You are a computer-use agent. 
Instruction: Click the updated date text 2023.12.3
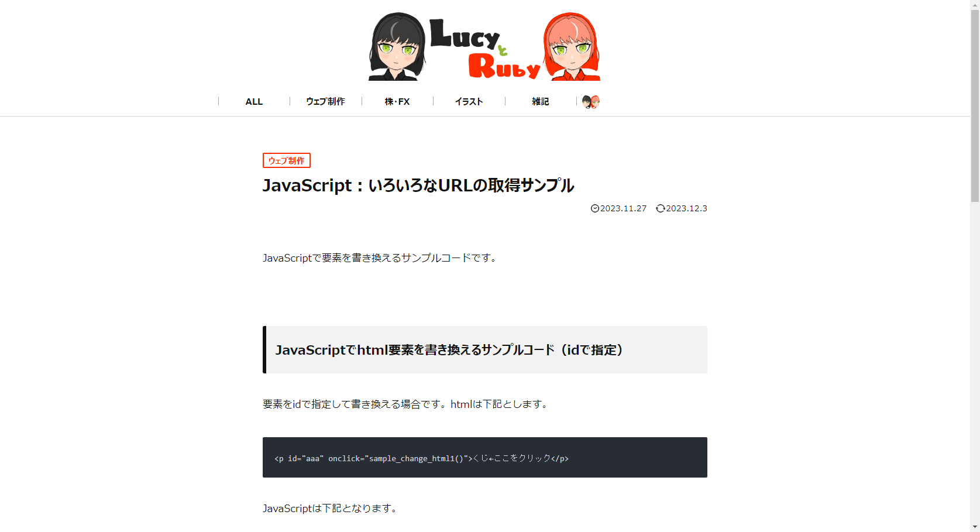[686, 208]
